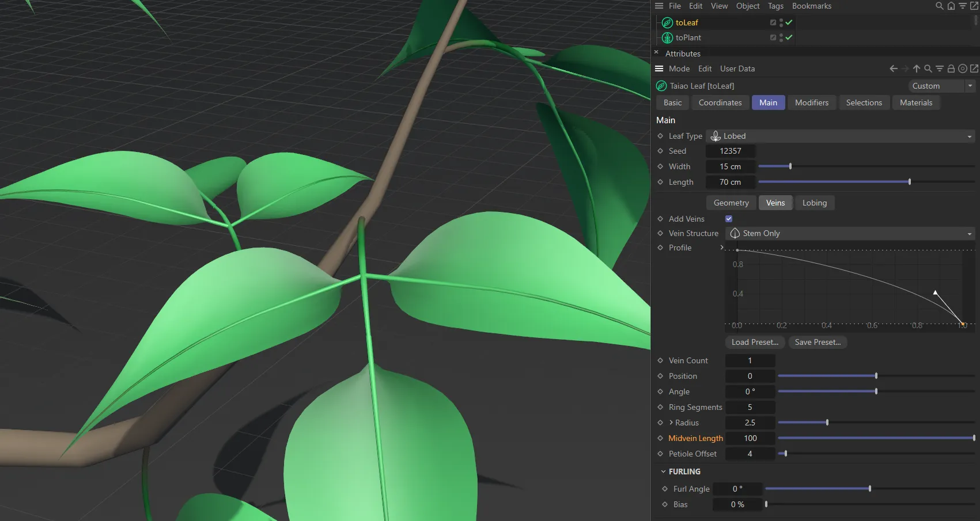The image size is (980, 521).
Task: Disable the Add Veins checkbox
Action: click(728, 219)
